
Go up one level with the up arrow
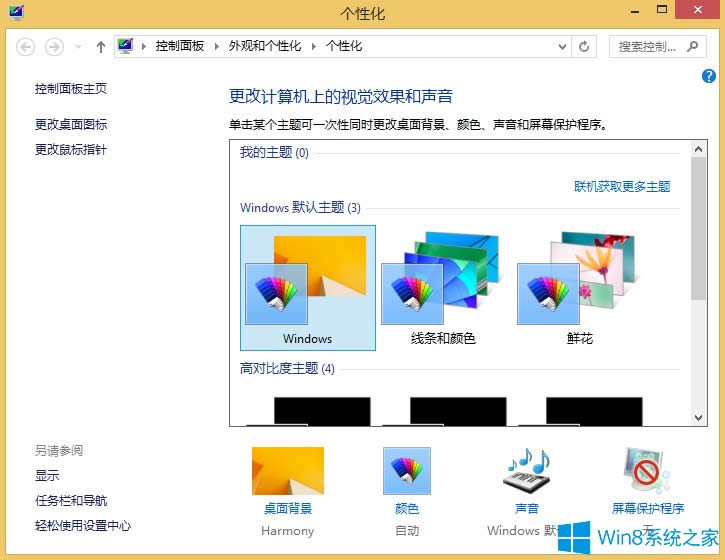click(100, 47)
